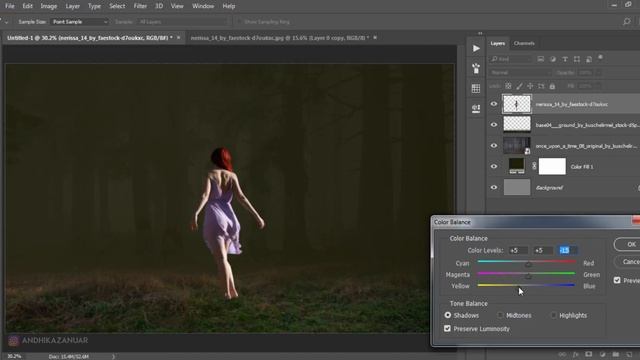The height and width of the screenshot is (360, 640).
Task: Open the Sample Size dropdown
Action: pos(79,22)
